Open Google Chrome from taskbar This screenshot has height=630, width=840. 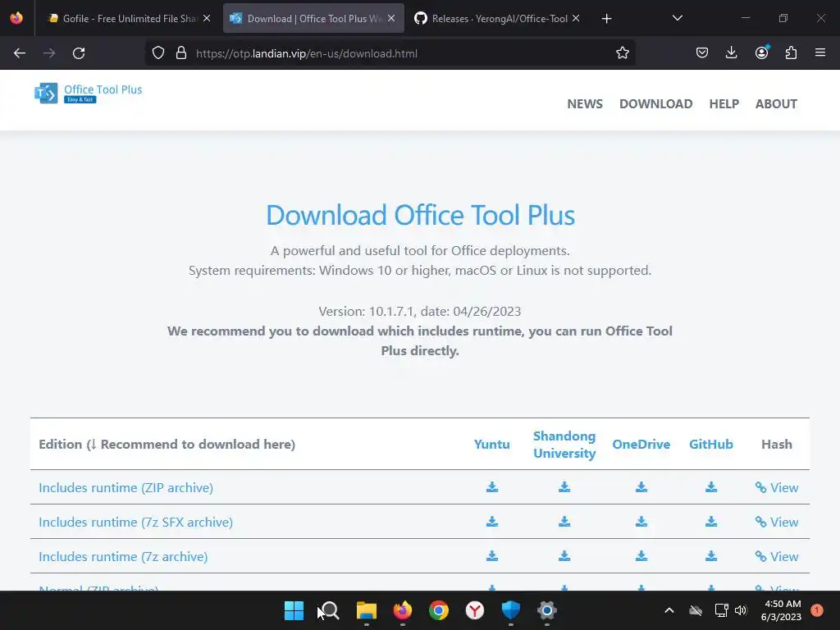pyautogui.click(x=439, y=610)
